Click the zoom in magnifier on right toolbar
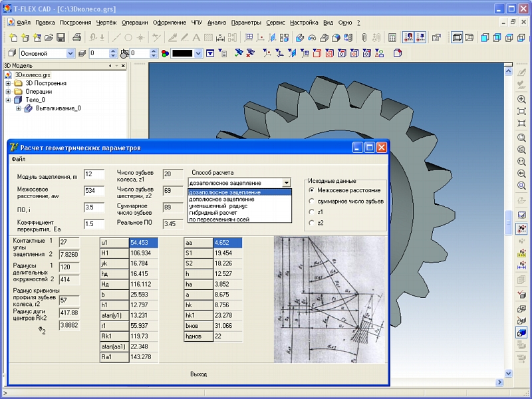The height and width of the screenshot is (399, 532). 521,99
